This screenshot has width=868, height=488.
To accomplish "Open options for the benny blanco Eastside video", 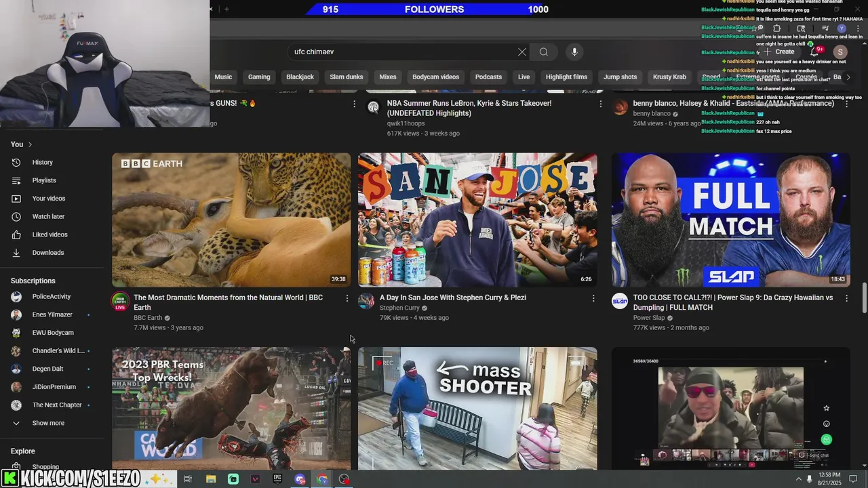I will tap(846, 104).
